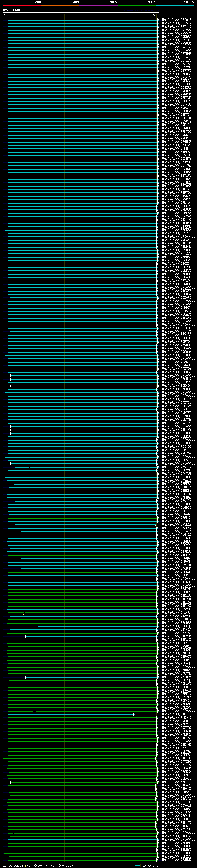This screenshot has height=868, width=197.
Task: Open hit UniRef100_A9TS12
Action: pyautogui.click(x=176, y=23)
